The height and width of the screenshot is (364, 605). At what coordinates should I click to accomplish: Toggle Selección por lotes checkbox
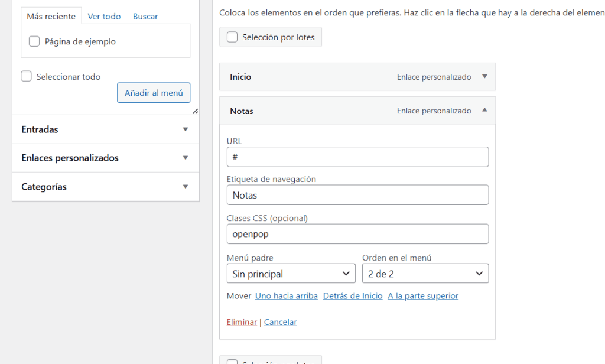[232, 37]
